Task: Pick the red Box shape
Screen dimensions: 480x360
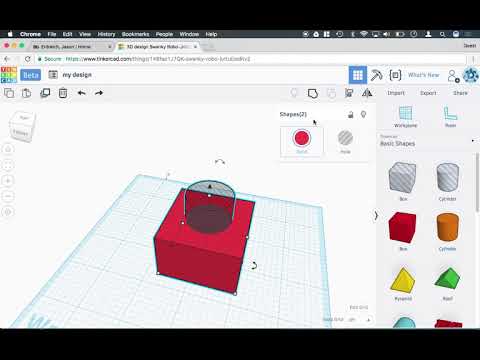Action: 403,227
